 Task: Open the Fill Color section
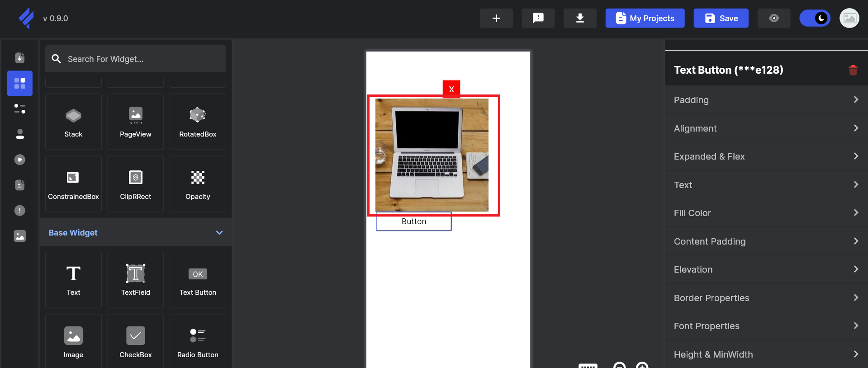[x=766, y=213]
